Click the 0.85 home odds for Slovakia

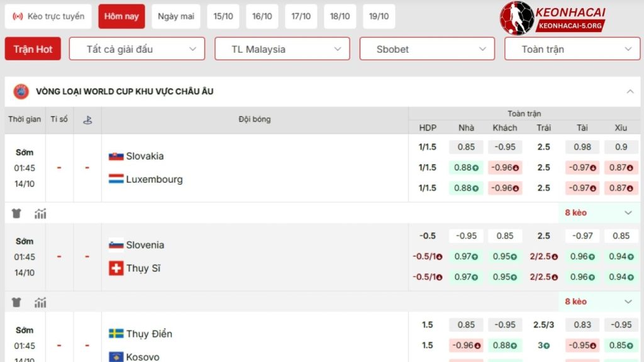(465, 146)
